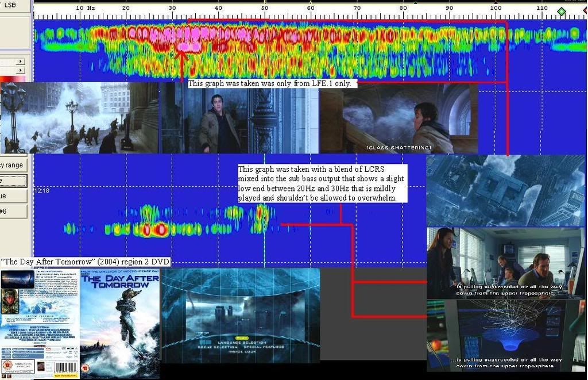Click the dotted-outline button below "y range"
The height and width of the screenshot is (380, 588).
click(x=14, y=181)
